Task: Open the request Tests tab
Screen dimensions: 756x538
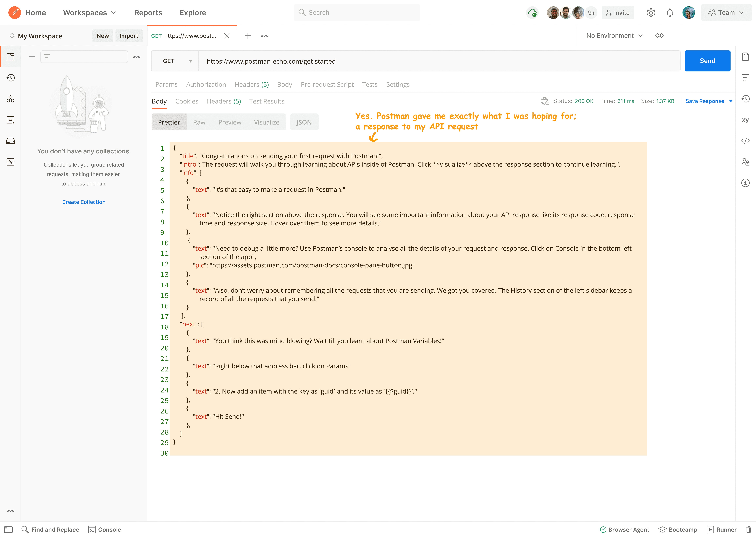Action: (x=370, y=84)
